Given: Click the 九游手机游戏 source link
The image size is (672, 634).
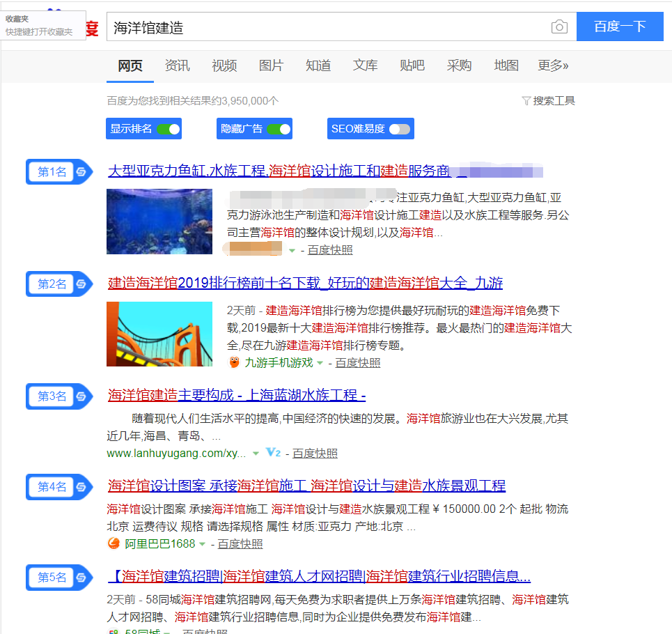Looking at the screenshot, I should click(279, 363).
